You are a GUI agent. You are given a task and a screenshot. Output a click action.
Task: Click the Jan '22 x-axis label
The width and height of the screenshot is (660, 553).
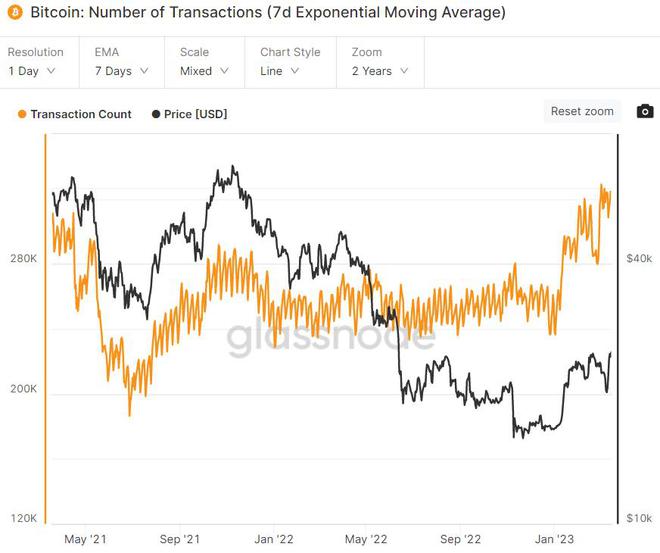(x=271, y=539)
